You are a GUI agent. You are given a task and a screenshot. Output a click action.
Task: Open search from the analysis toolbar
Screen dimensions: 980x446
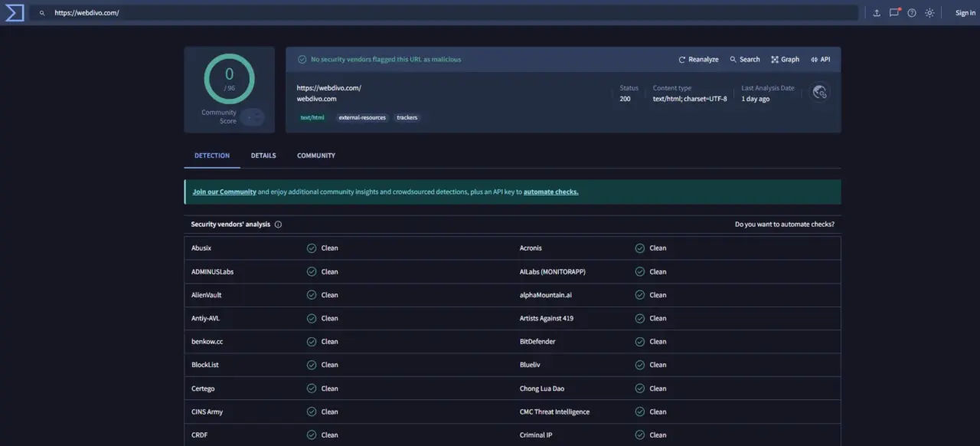point(743,59)
